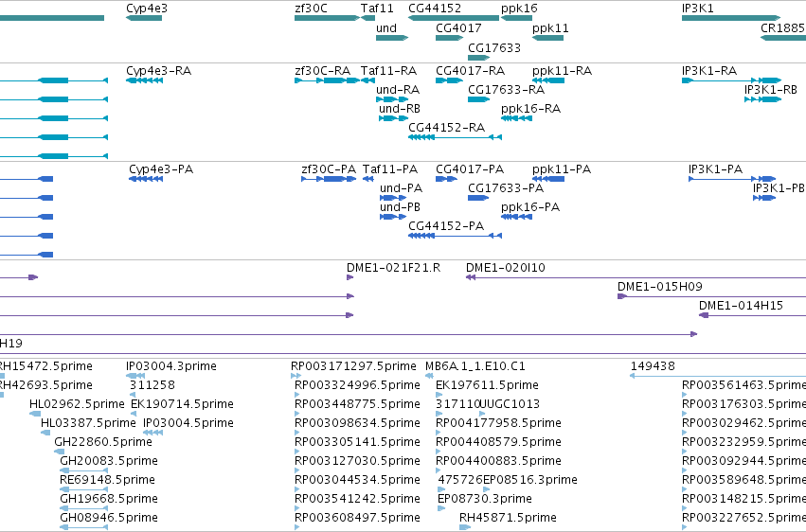The image size is (806, 532).
Task: Click the ppk11 gene label
Action: pos(550,28)
